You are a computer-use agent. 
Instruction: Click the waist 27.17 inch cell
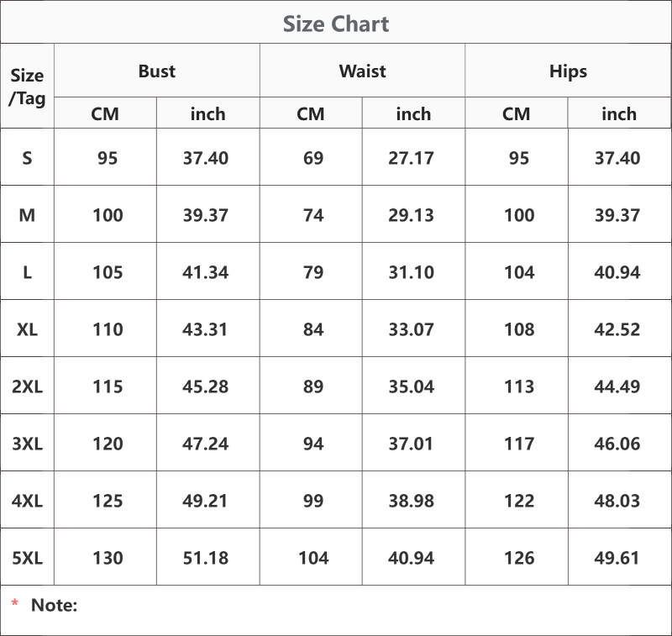[412, 158]
